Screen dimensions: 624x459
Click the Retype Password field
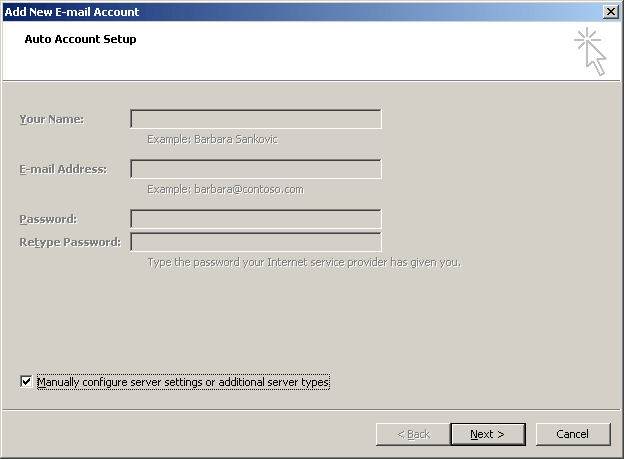pos(255,242)
